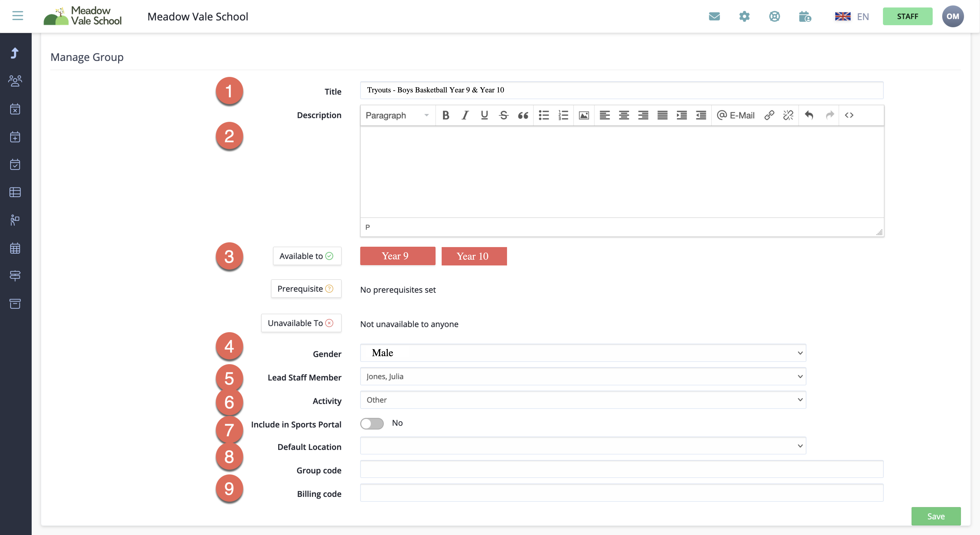Click the "No prerequisites set" text
Screen dimensions: 980x535
click(x=398, y=290)
